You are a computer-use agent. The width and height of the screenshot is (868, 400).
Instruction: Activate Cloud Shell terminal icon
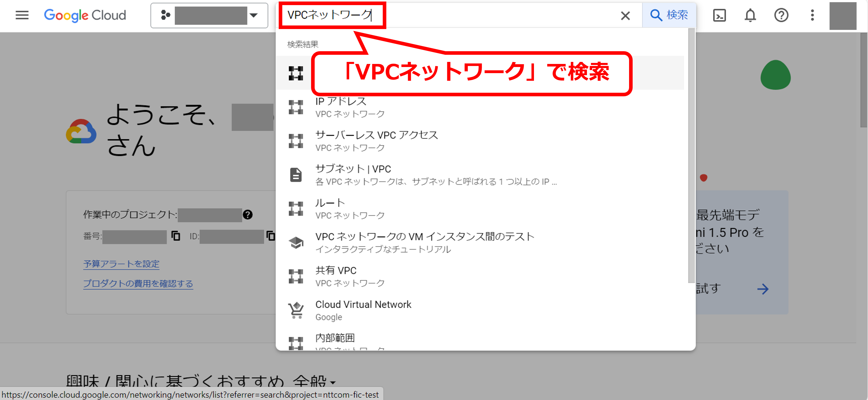point(719,15)
